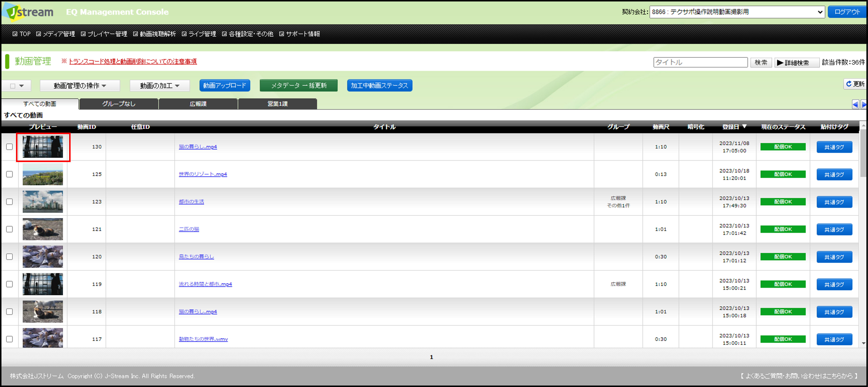The image size is (868, 387).
Task: Switch to the 広報課 tab
Action: tap(198, 104)
